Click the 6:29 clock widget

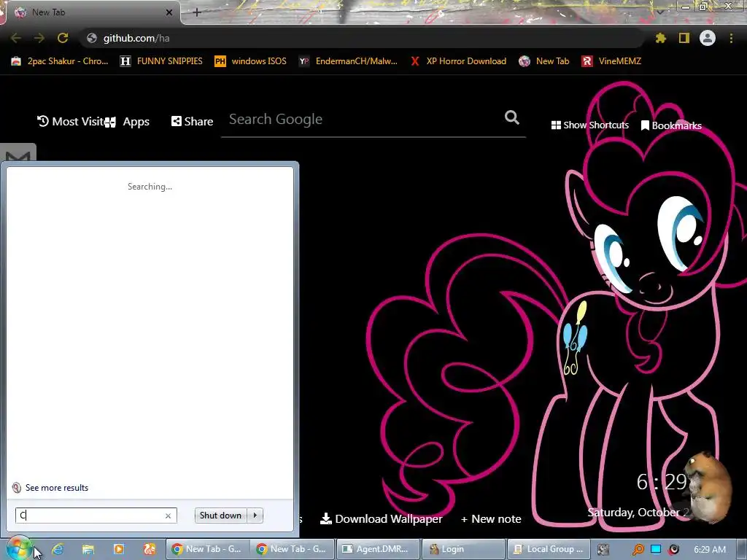[x=662, y=482]
